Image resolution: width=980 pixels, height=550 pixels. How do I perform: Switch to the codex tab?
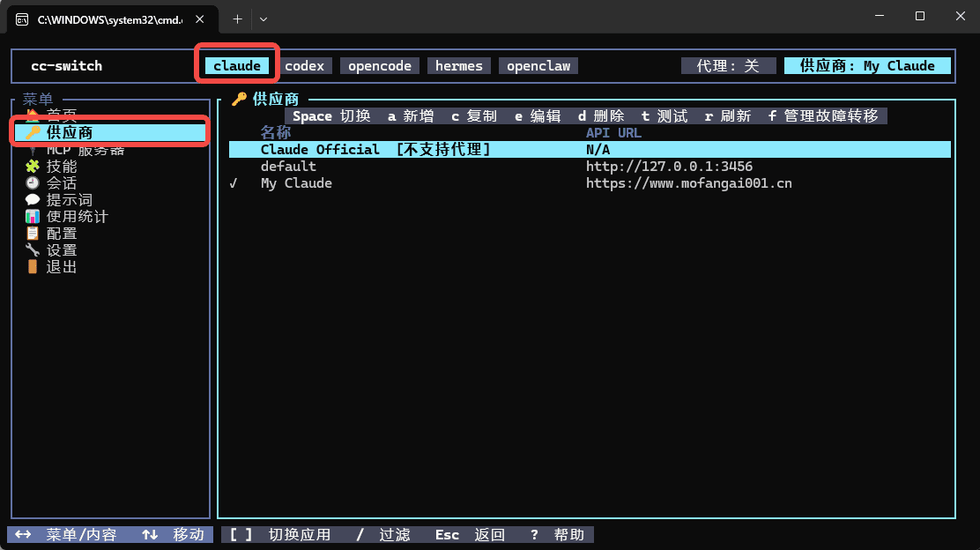tap(304, 65)
